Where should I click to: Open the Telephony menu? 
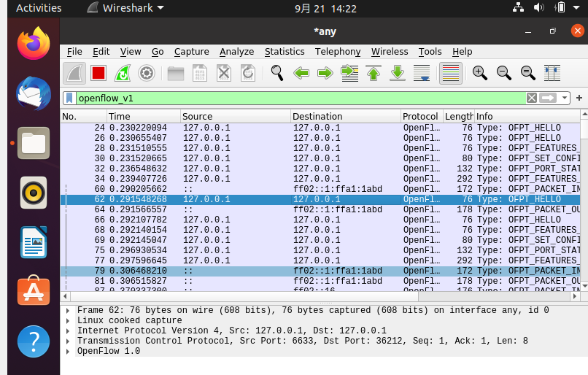point(338,52)
